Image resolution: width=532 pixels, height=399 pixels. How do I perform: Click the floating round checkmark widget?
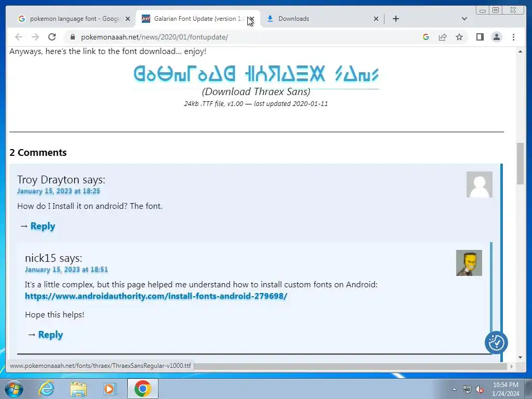(x=496, y=343)
